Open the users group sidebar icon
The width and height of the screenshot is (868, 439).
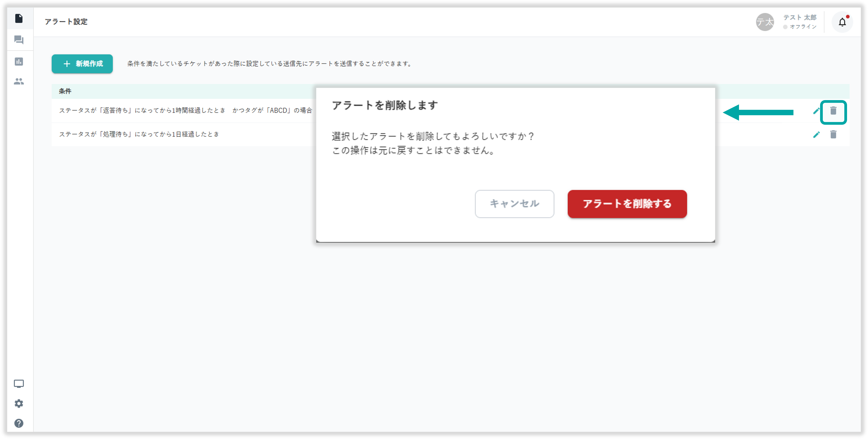coord(19,81)
